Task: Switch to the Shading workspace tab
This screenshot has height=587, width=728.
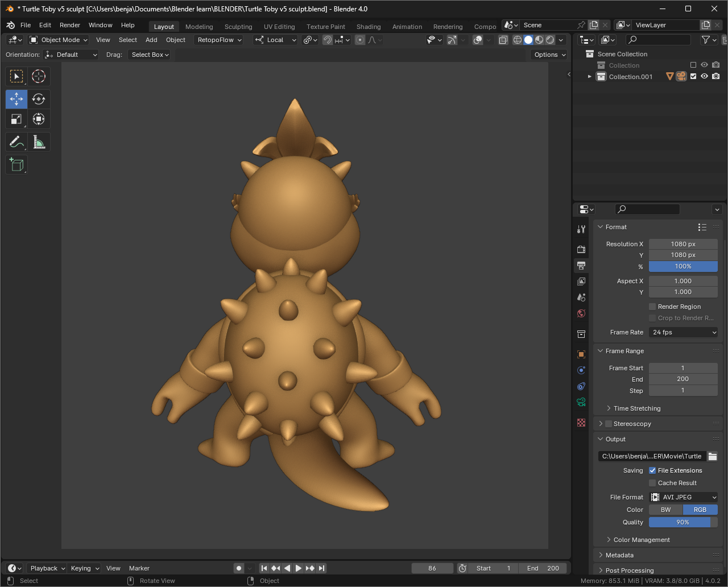Action: tap(369, 27)
